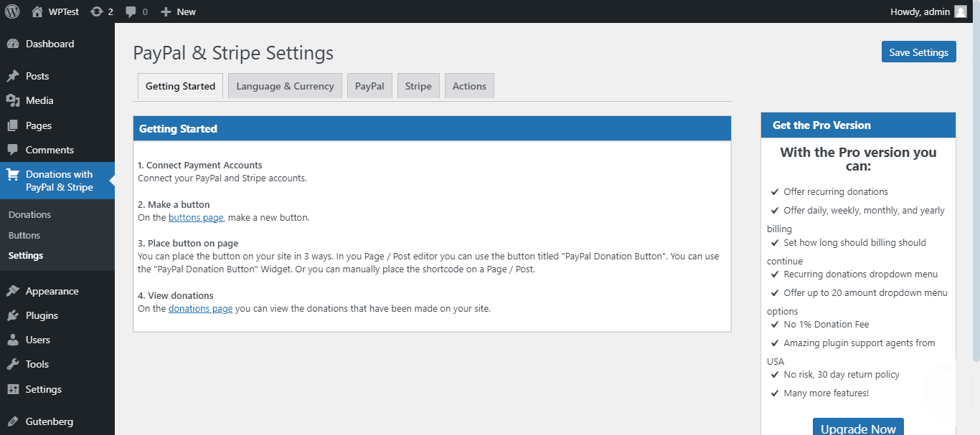Click the '1. Connect Payment Accounts' heading
980x435 pixels.
point(200,165)
